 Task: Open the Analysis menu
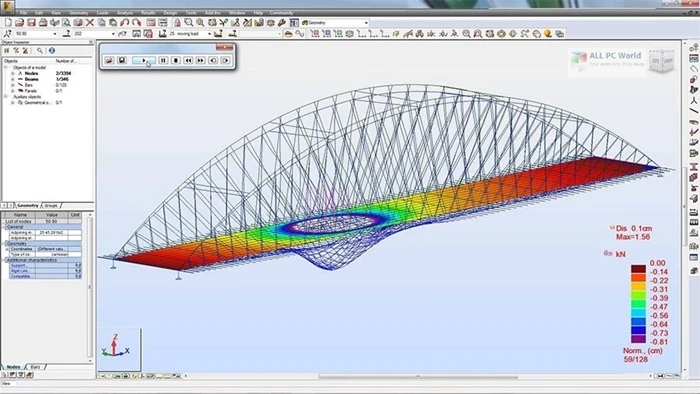pyautogui.click(x=125, y=13)
